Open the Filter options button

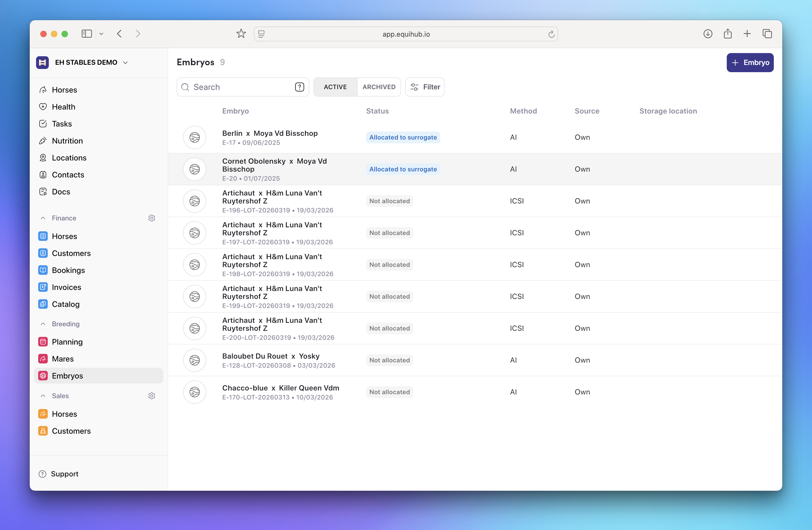pyautogui.click(x=425, y=87)
